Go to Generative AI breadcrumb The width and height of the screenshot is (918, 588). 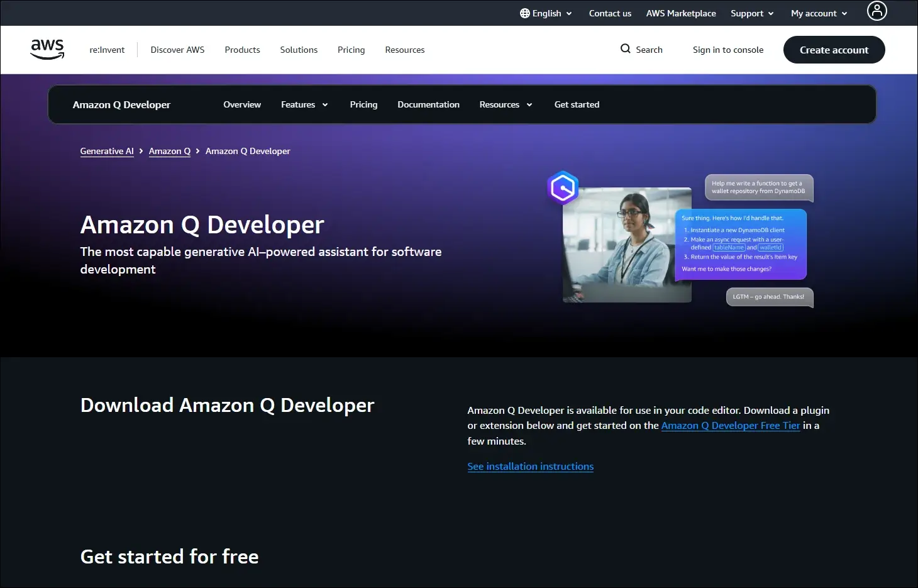[107, 151]
